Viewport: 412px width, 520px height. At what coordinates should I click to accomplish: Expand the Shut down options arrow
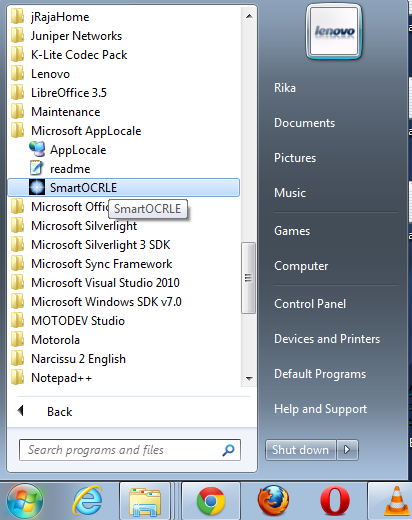click(x=347, y=450)
